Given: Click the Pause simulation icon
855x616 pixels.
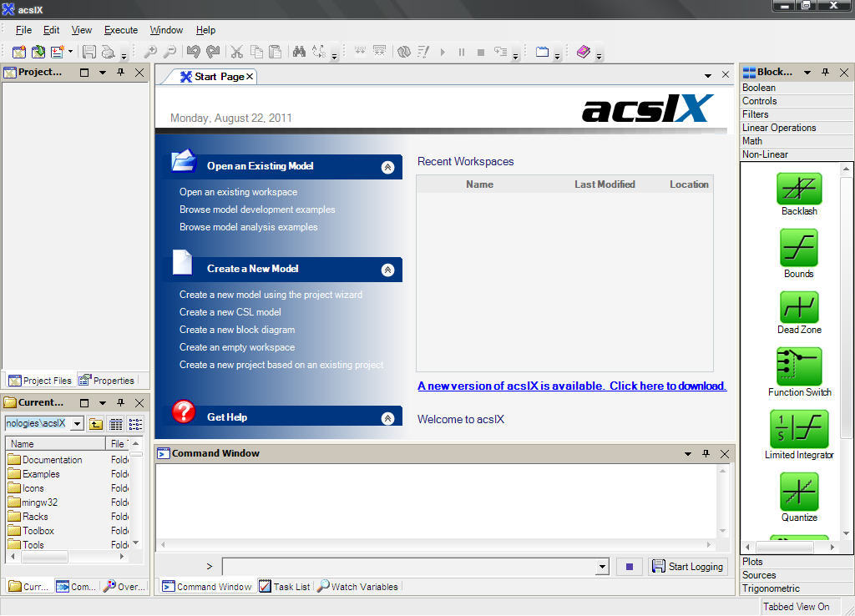Looking at the screenshot, I should tap(461, 53).
